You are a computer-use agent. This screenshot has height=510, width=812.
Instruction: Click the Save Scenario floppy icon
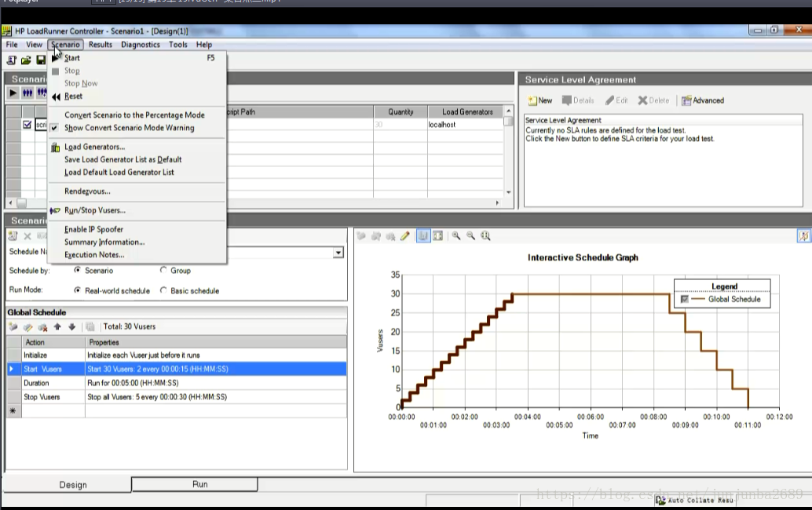tap(40, 60)
